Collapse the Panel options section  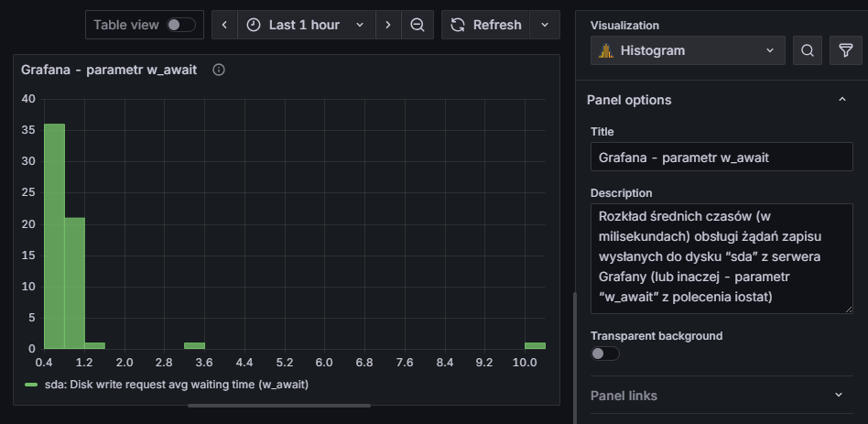coord(841,100)
